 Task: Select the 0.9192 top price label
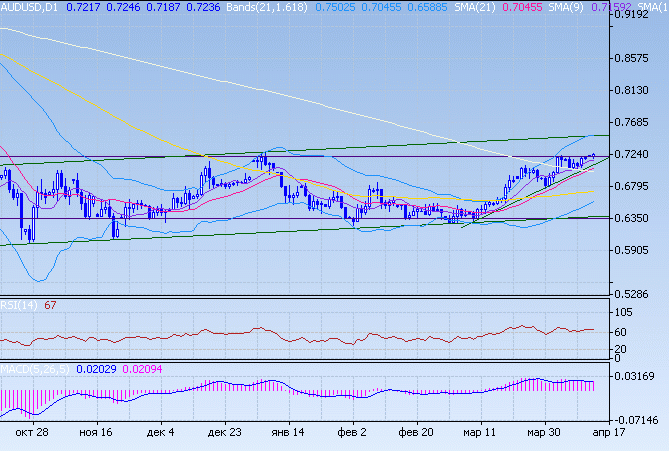[x=636, y=16]
